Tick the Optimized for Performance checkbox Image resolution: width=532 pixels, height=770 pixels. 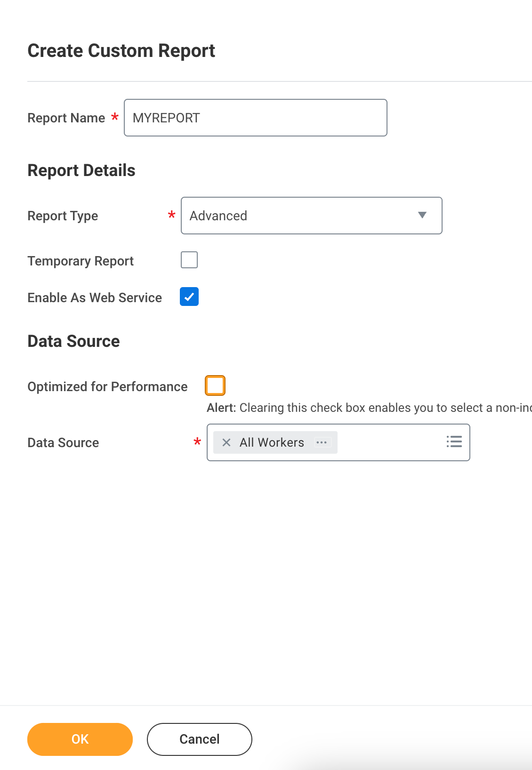(215, 385)
